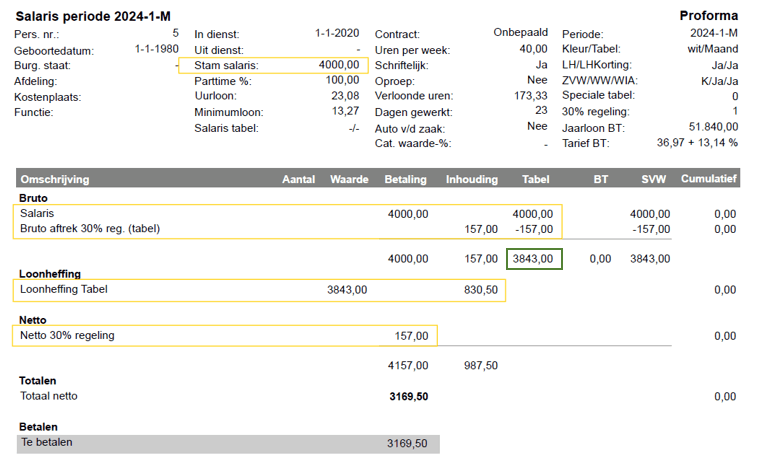
Task: Click the 'Betalen' section heading
Action: pos(38,426)
